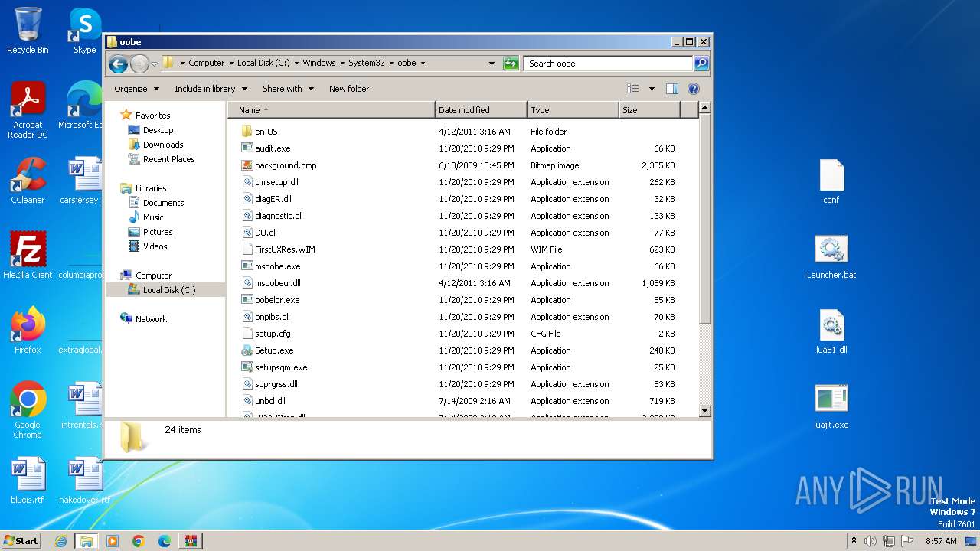Select setup.cfg file
This screenshot has height=551, width=980.
click(x=273, y=334)
